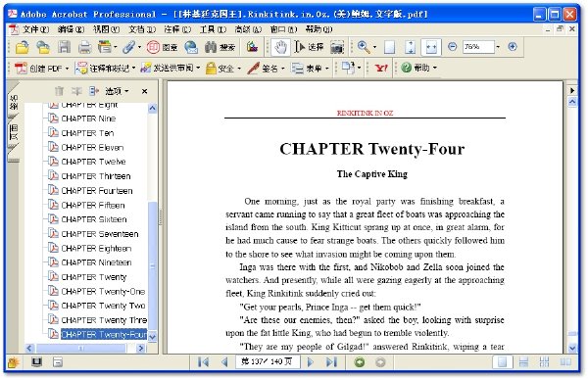Open the View (视图) menu
The width and height of the screenshot is (588, 380).
point(106,29)
